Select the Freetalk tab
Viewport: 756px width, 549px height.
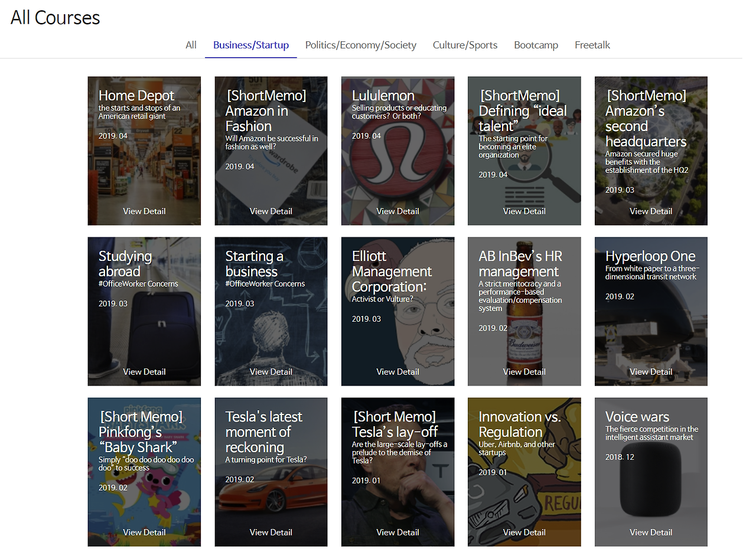pos(592,45)
